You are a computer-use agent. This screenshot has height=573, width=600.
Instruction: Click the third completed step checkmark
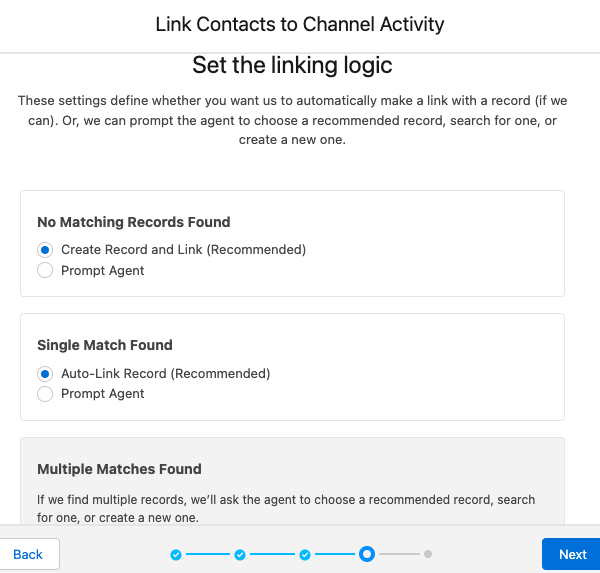tap(305, 554)
